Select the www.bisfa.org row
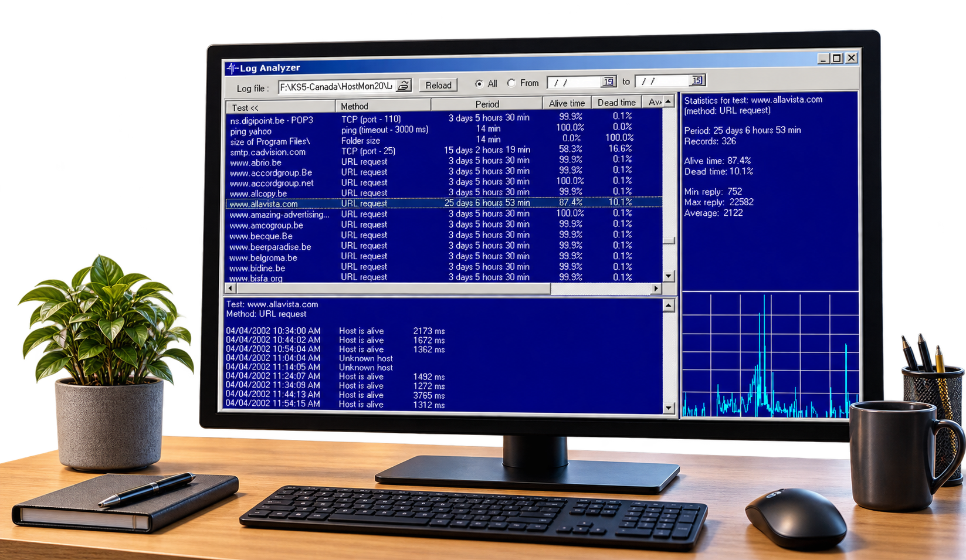966x560 pixels. point(444,277)
